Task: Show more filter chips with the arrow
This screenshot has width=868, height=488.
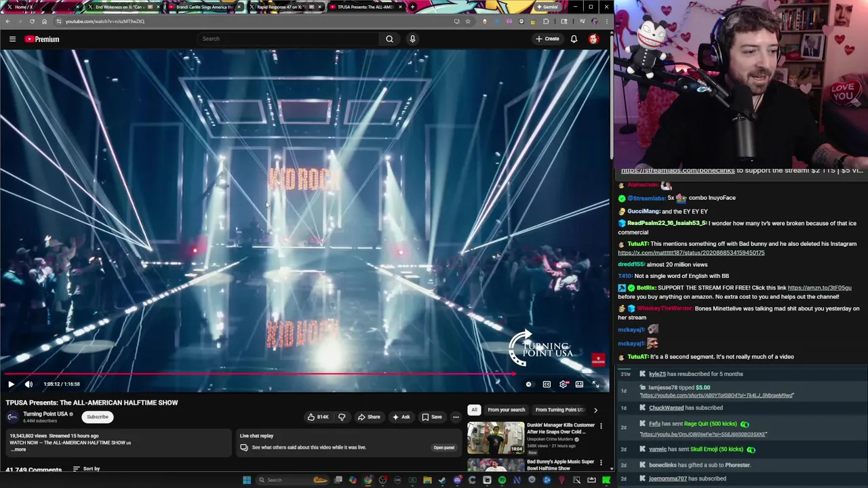Action: click(x=595, y=409)
